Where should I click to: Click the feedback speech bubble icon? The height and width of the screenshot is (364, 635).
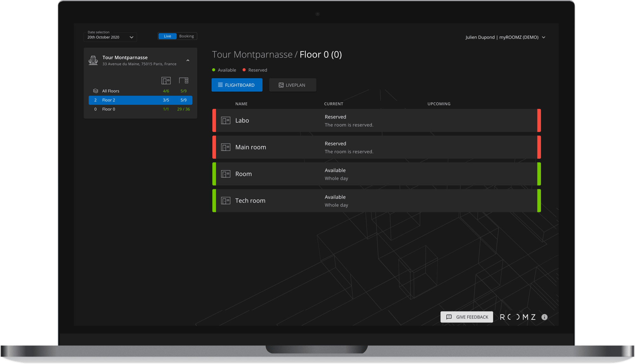(x=449, y=317)
